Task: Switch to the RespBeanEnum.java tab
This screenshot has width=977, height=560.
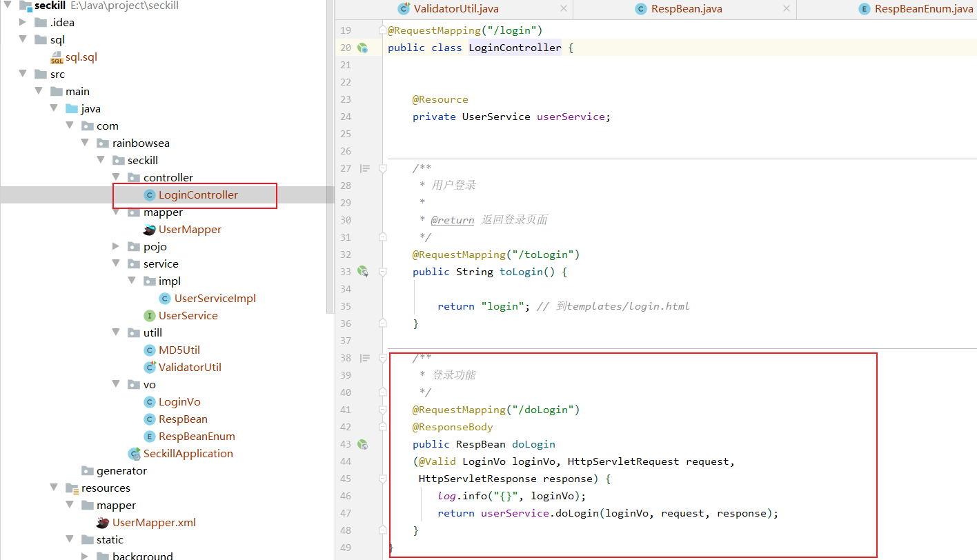Action: point(918,9)
